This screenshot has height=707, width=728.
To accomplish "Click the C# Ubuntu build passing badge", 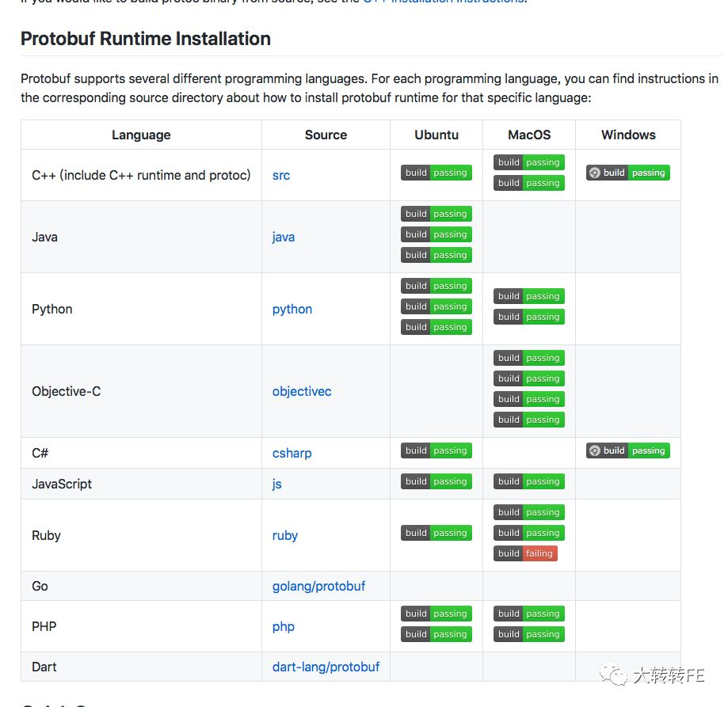I will [x=436, y=450].
